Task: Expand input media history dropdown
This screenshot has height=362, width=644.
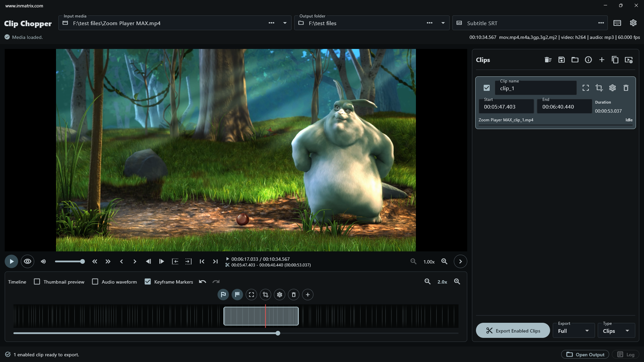Action: (x=285, y=23)
